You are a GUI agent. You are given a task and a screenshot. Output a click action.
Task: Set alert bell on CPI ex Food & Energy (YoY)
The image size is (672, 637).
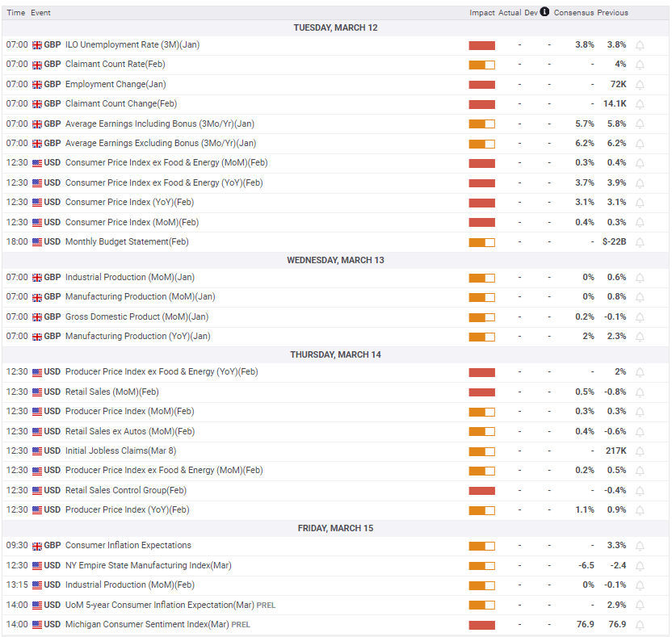click(x=640, y=183)
